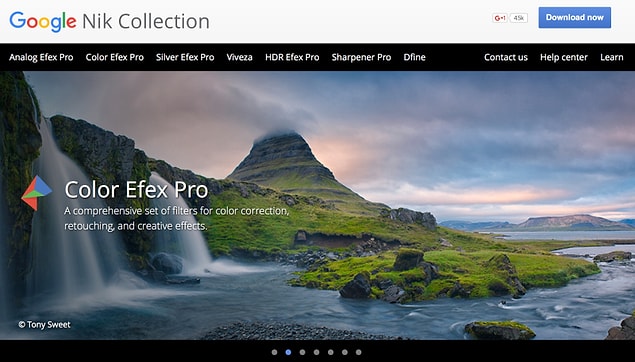The image size is (635, 362).
Task: Jump to the fifth carousel slide dot
Action: coord(330,352)
